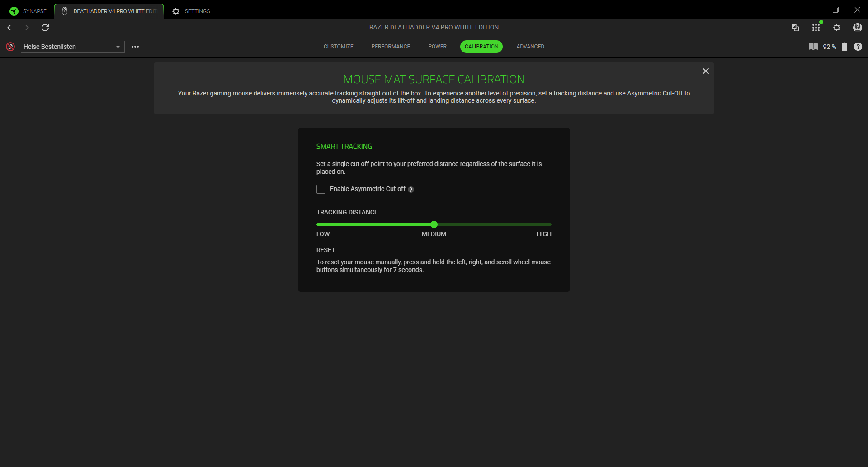The width and height of the screenshot is (868, 467).
Task: Go forward with the right arrow
Action: coord(27,28)
